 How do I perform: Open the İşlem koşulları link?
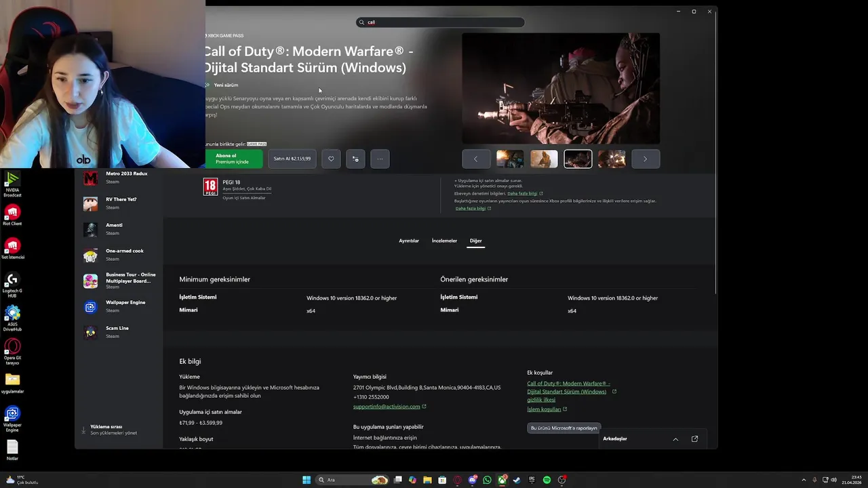coord(544,409)
